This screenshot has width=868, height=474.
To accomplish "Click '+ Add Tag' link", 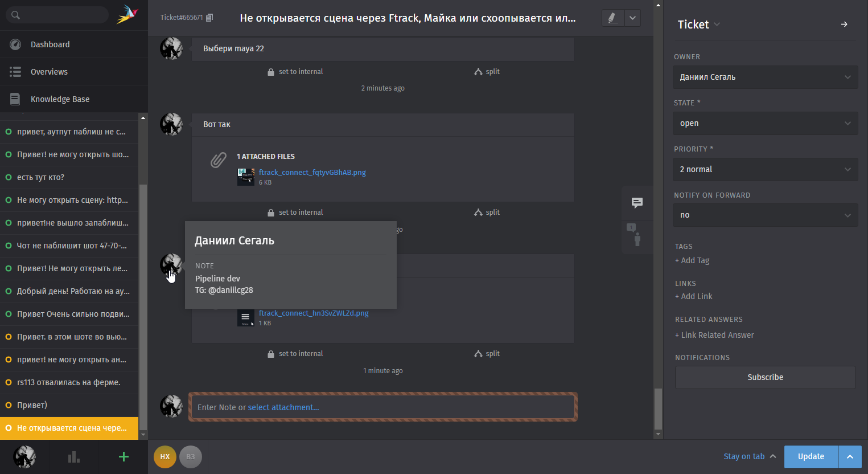I will pyautogui.click(x=692, y=260).
